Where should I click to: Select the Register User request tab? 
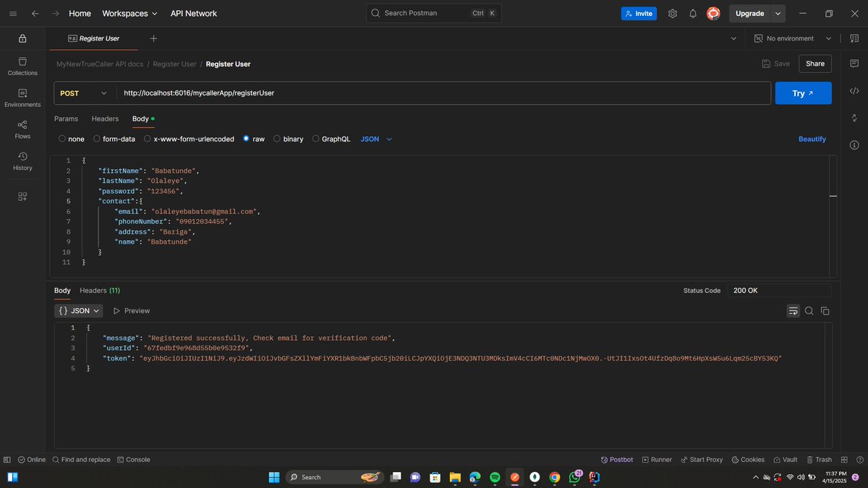[94, 38]
